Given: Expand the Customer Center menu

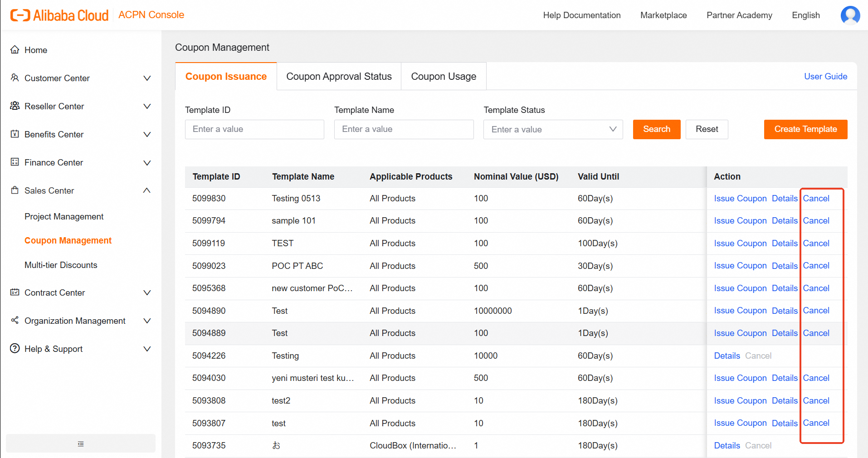Looking at the screenshot, I should 147,78.
